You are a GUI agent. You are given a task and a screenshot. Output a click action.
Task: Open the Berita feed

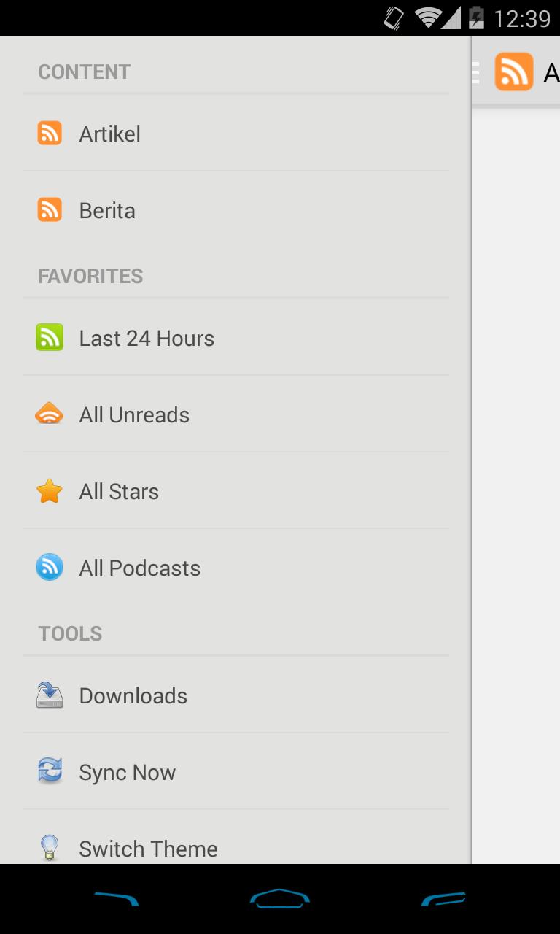tap(107, 211)
